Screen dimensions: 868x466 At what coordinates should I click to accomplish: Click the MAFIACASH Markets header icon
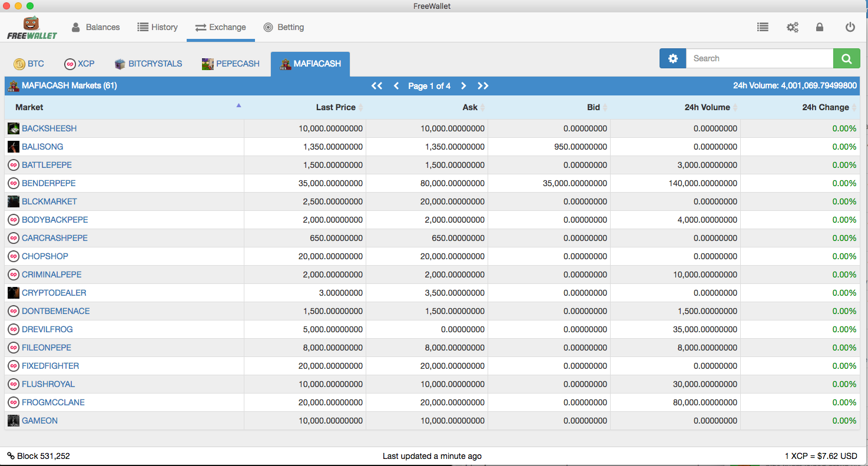tap(13, 86)
